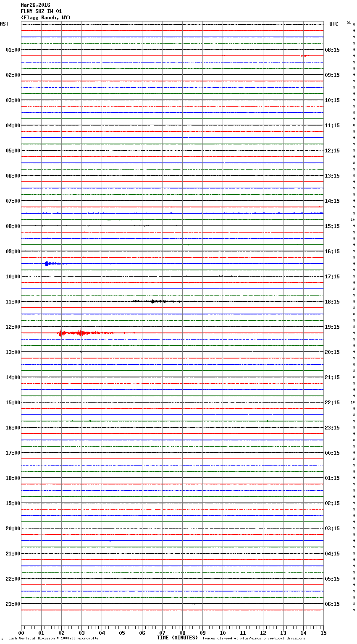The width and height of the screenshot is (357, 644).
Task: Select the 07:00 MST time label
Action: click(13, 201)
